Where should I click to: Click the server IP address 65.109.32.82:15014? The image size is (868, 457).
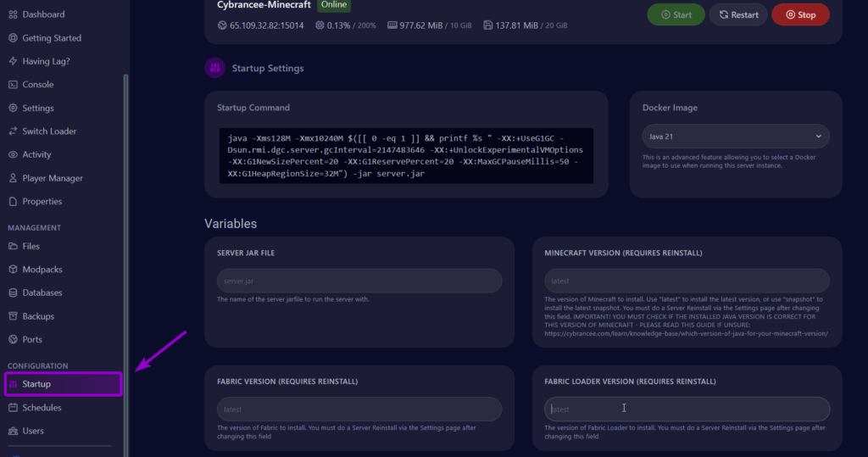point(267,25)
